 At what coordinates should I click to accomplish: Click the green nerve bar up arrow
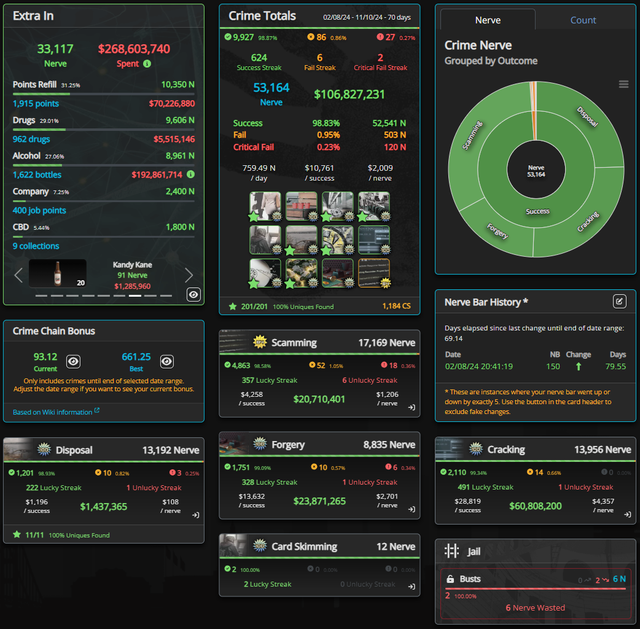tap(578, 366)
